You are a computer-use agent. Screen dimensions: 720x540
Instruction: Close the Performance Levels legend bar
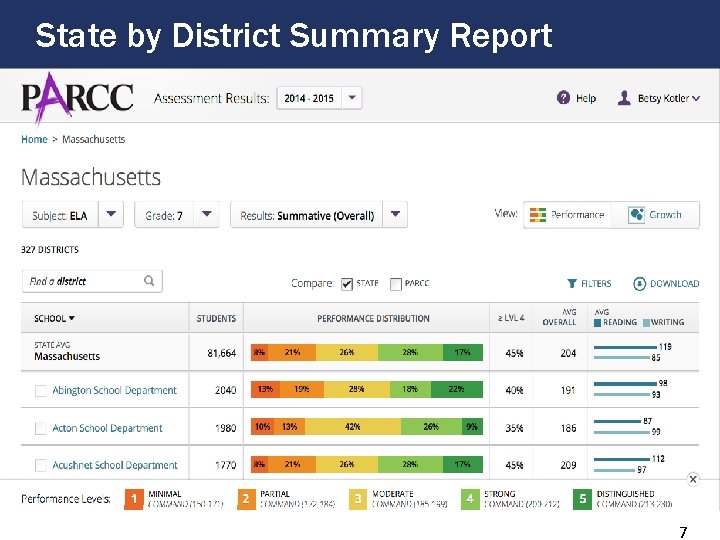693,479
